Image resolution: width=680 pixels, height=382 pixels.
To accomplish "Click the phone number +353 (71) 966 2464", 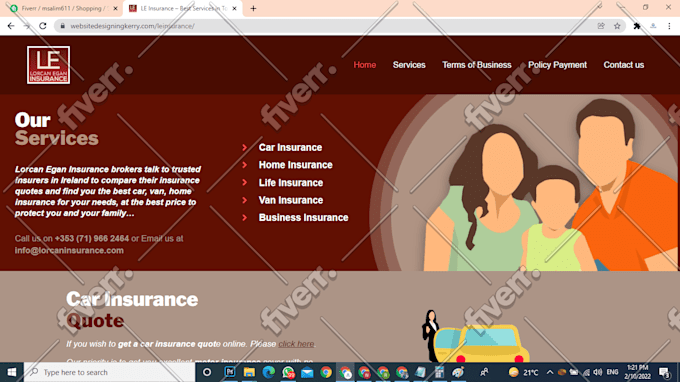I will click(x=92, y=238).
